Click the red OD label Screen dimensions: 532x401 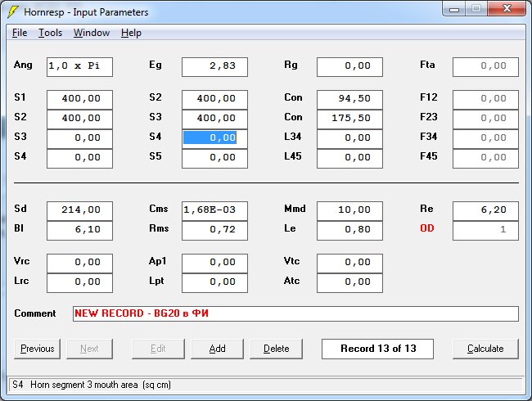pos(427,228)
